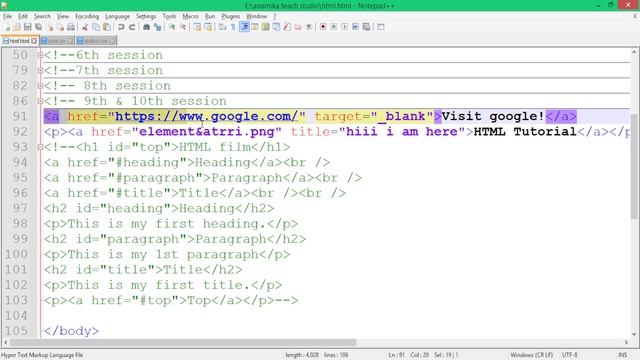The image size is (640, 360).
Task: Click the Close All toolbar icon
Action: (60, 27)
